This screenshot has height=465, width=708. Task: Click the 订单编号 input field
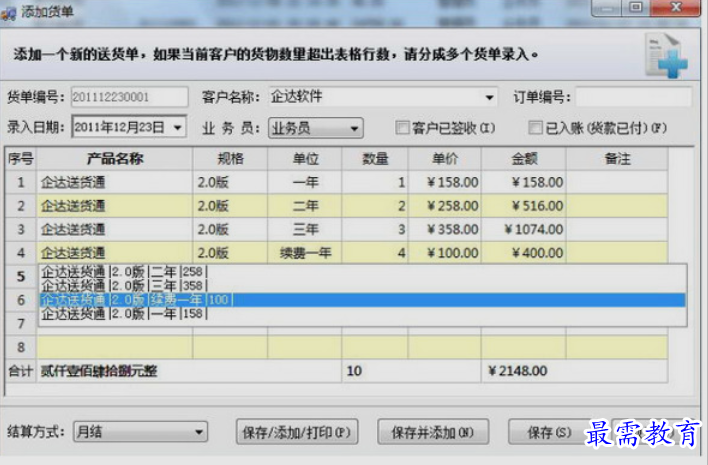(633, 97)
